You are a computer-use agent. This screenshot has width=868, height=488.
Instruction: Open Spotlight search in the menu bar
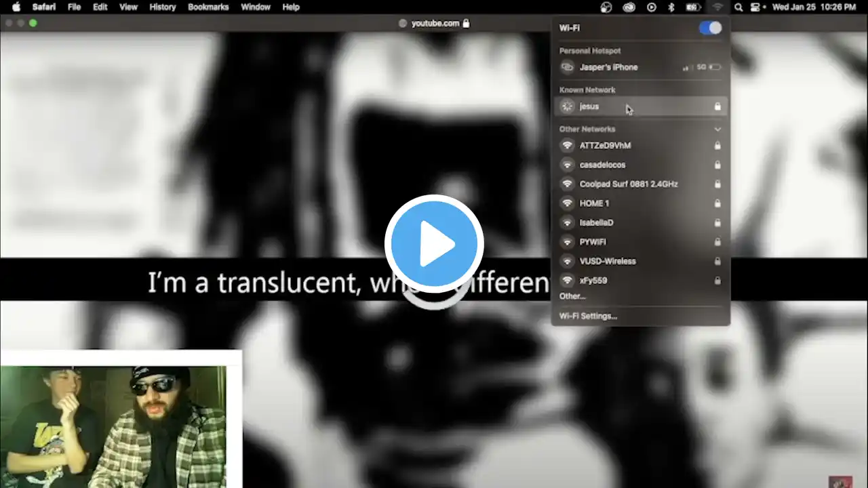pos(738,7)
